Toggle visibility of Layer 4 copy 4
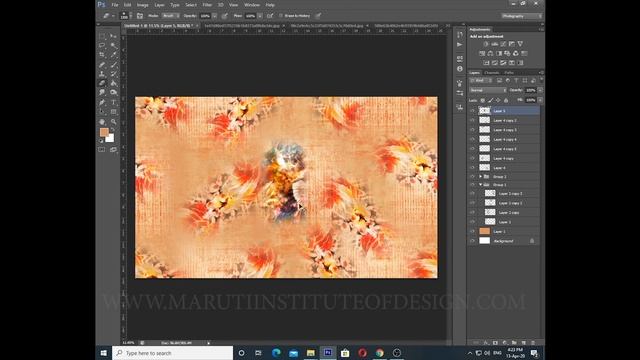640x360 pixels. coord(473,139)
